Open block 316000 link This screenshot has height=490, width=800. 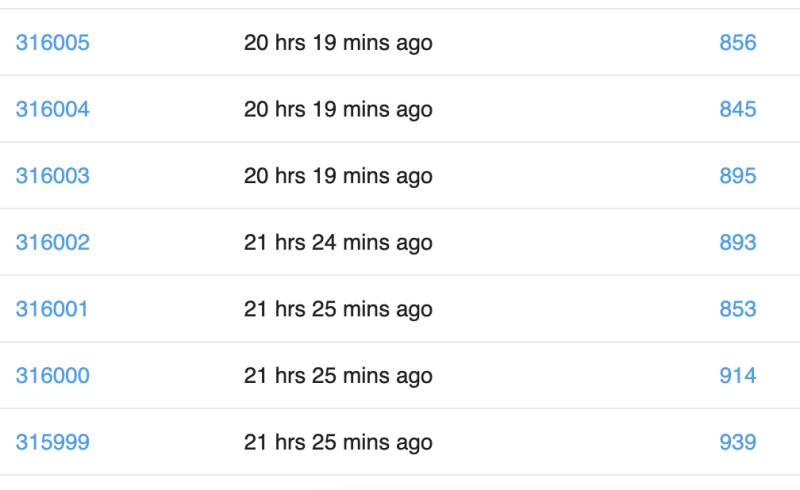pyautogui.click(x=53, y=376)
